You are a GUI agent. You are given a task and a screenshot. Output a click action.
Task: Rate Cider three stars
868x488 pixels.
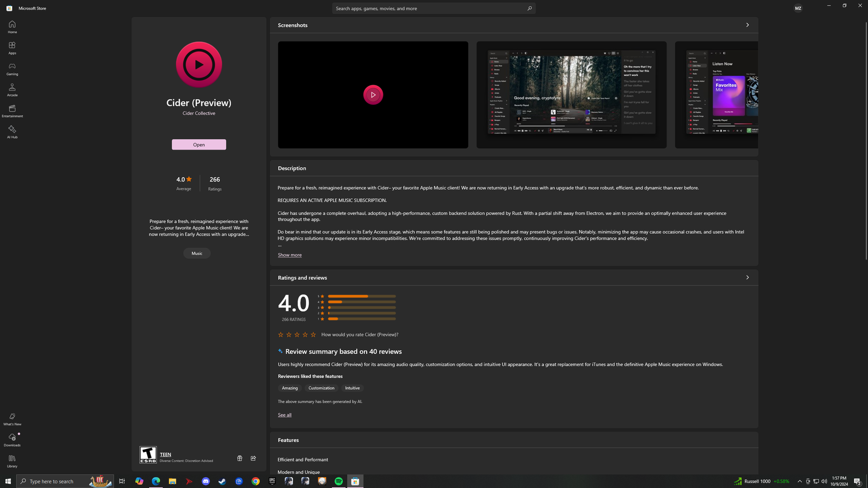[297, 334]
